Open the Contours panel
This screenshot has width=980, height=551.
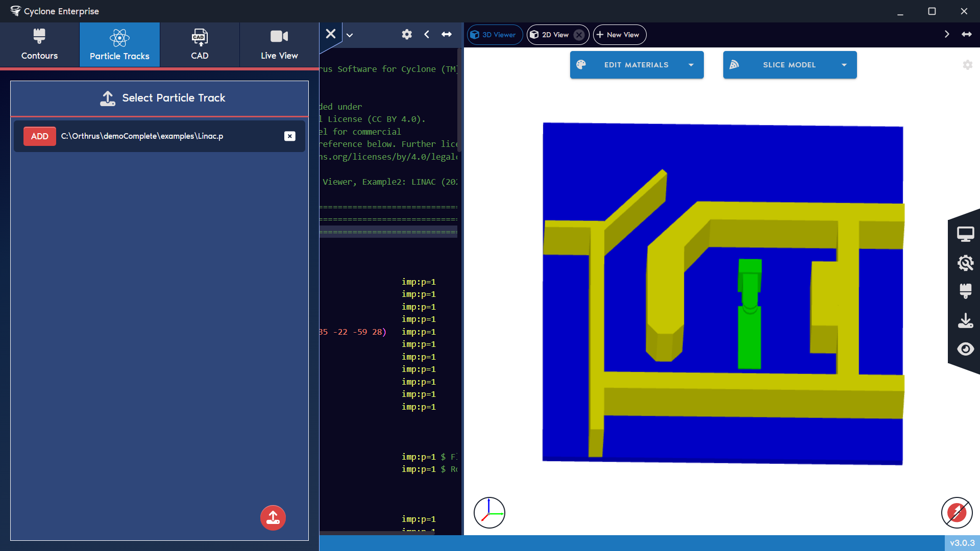[39, 44]
